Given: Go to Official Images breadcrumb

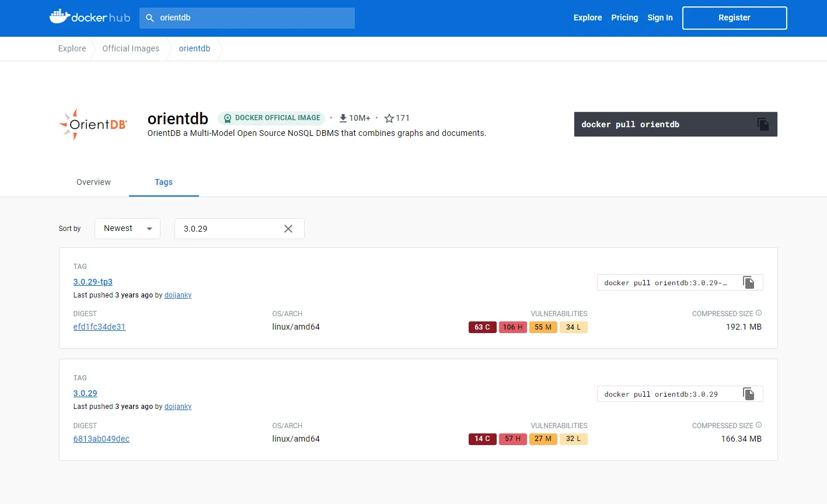Looking at the screenshot, I should click(131, 48).
